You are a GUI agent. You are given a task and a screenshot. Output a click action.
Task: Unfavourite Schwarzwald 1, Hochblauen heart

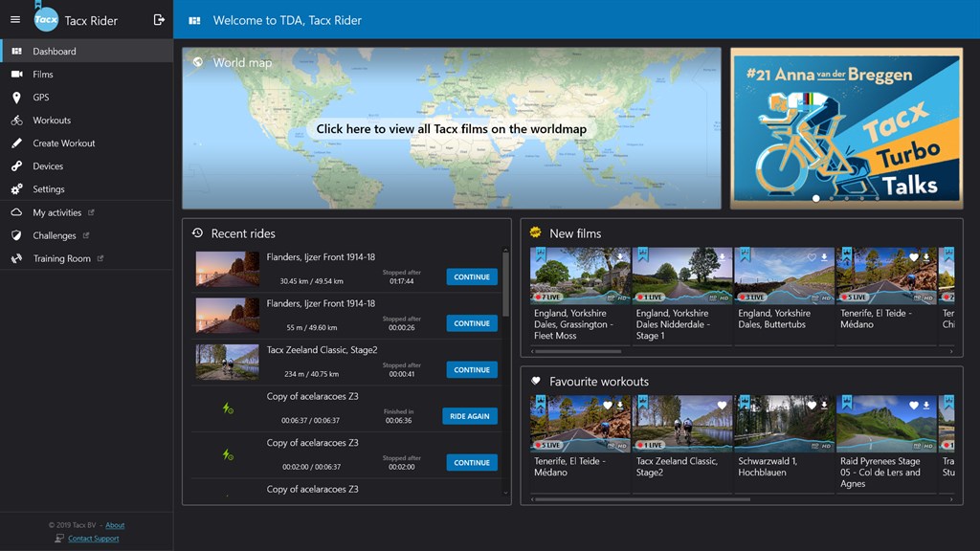click(812, 405)
